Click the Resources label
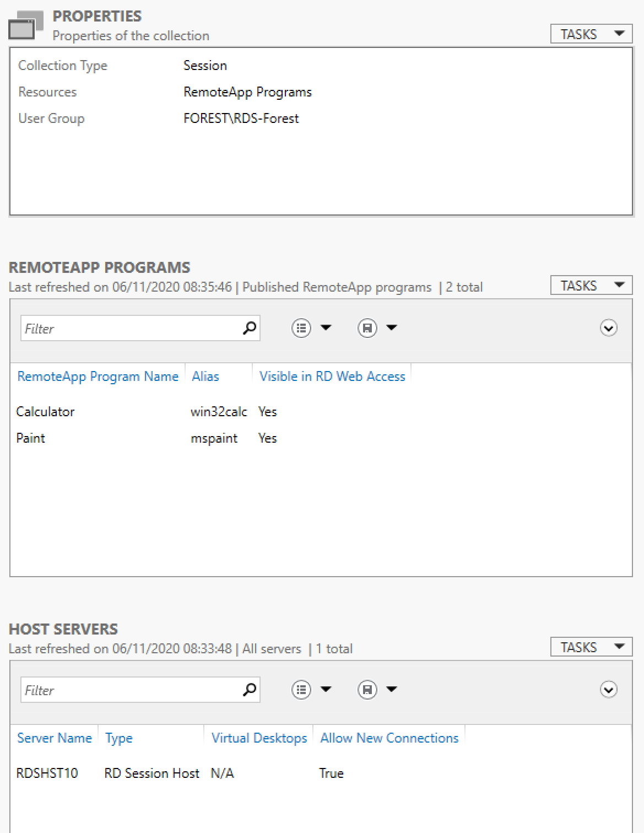Viewport: 644px width, 833px height. tap(47, 92)
